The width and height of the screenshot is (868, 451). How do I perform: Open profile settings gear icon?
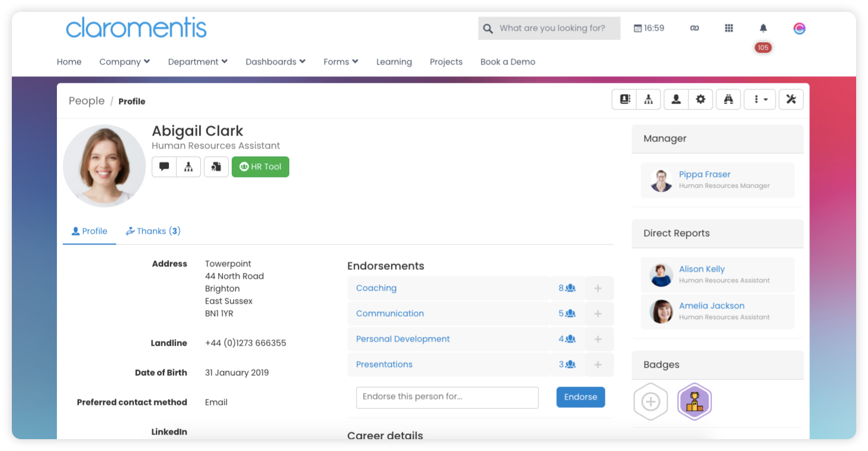coord(700,99)
